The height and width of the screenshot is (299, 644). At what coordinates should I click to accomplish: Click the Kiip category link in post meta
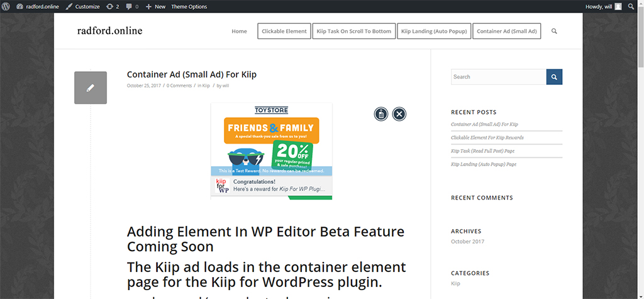[206, 86]
